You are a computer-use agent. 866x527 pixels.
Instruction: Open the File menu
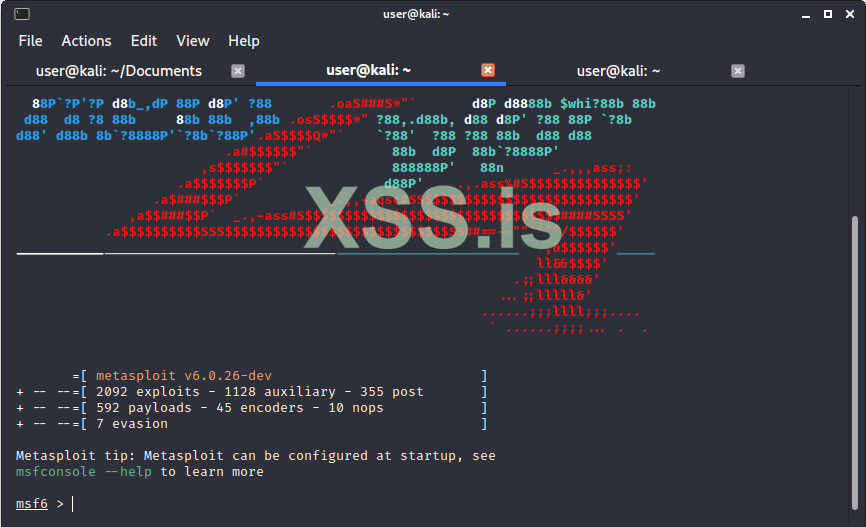click(x=30, y=41)
